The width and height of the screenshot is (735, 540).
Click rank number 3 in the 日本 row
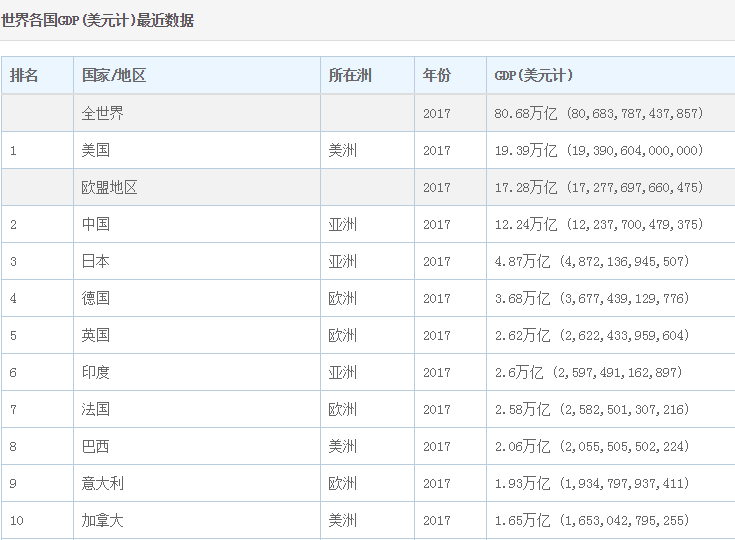13,262
